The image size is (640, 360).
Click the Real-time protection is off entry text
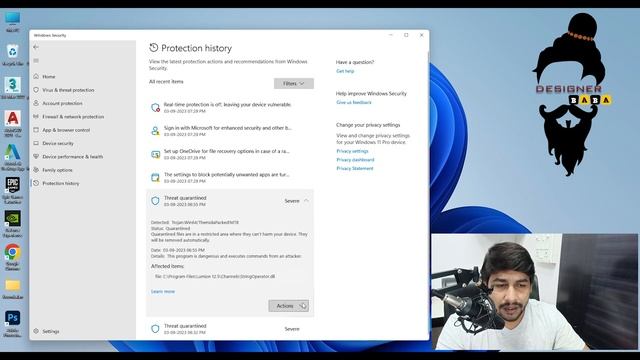coord(227,104)
